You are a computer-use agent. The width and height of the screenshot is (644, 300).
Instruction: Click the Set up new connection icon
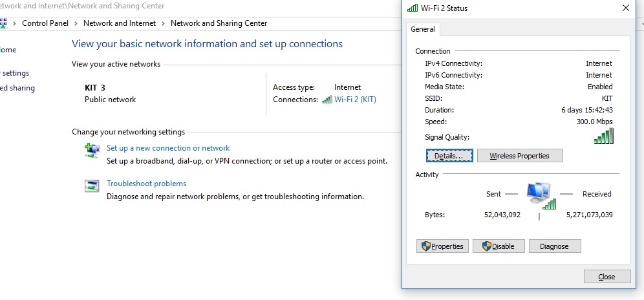point(92,151)
